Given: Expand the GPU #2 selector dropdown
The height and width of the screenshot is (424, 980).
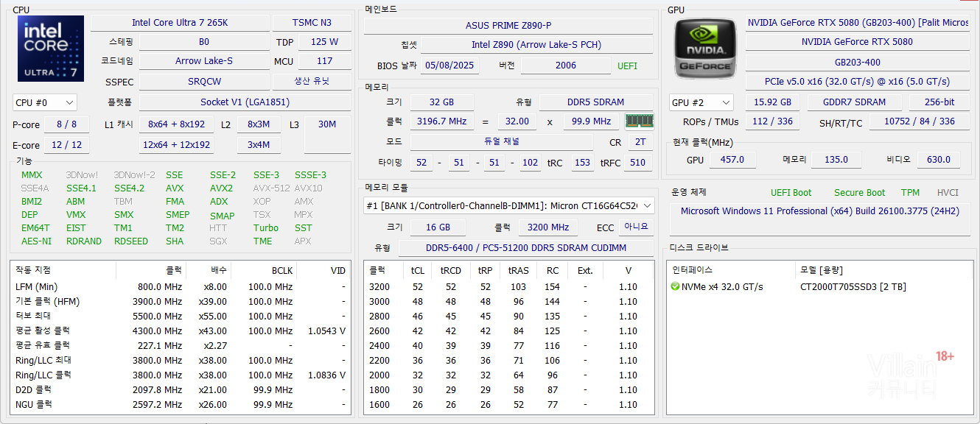Looking at the screenshot, I should click(x=701, y=102).
